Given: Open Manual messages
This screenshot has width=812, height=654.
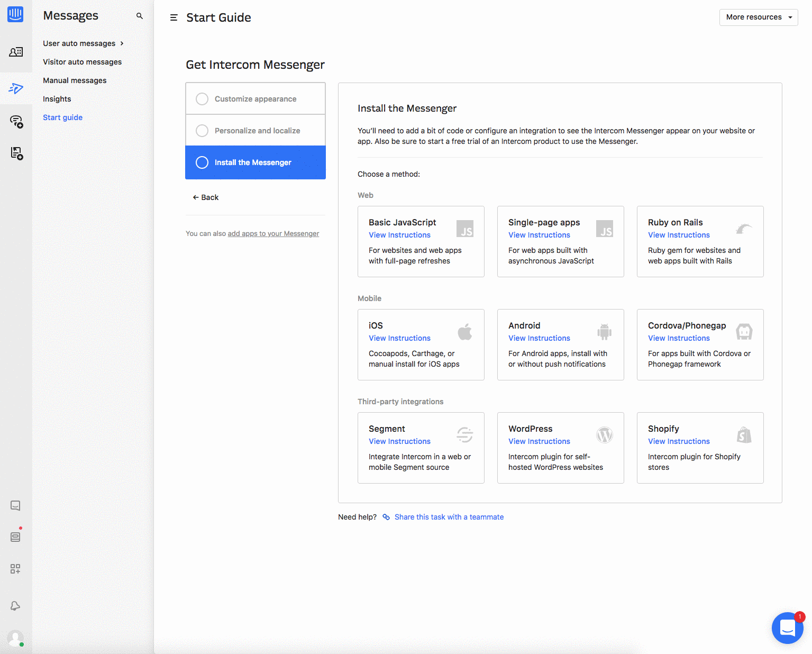Looking at the screenshot, I should point(75,80).
